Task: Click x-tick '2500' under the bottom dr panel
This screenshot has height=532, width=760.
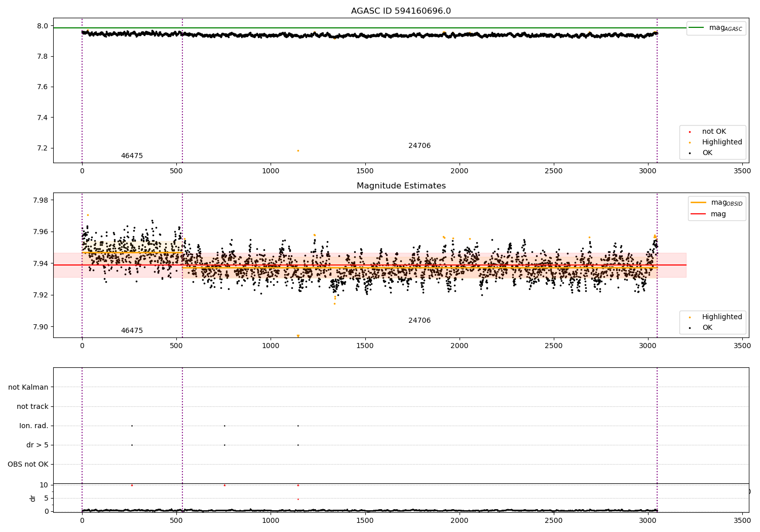Action: click(554, 520)
